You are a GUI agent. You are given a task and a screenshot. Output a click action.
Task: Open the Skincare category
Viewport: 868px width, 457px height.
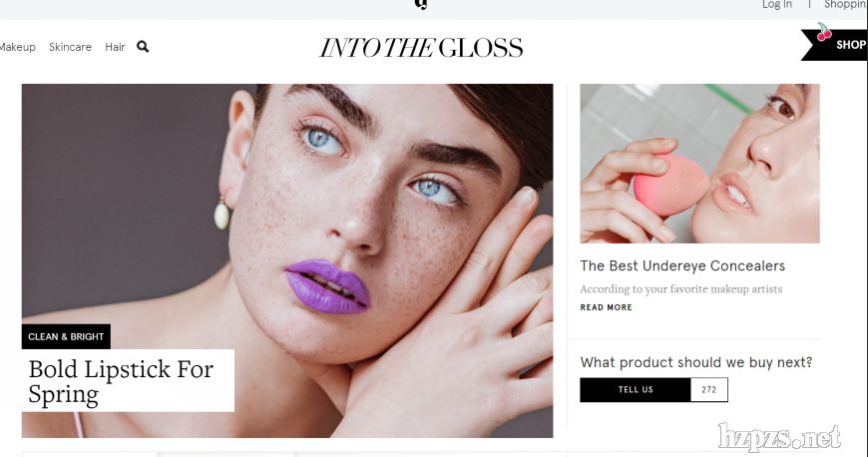pos(70,47)
